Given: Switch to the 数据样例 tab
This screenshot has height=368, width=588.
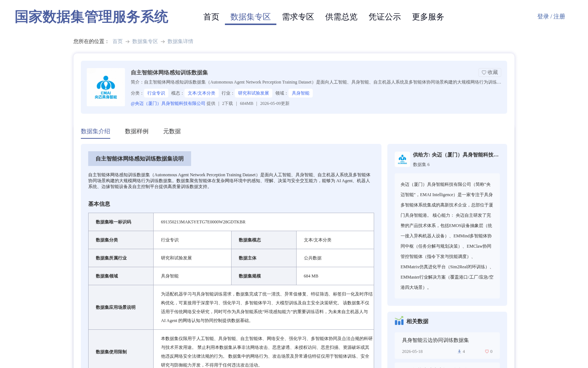Looking at the screenshot, I should coord(137,131).
